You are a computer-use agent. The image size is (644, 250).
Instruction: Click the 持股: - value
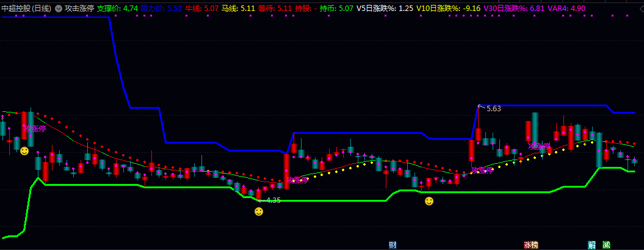pyautogui.click(x=306, y=9)
